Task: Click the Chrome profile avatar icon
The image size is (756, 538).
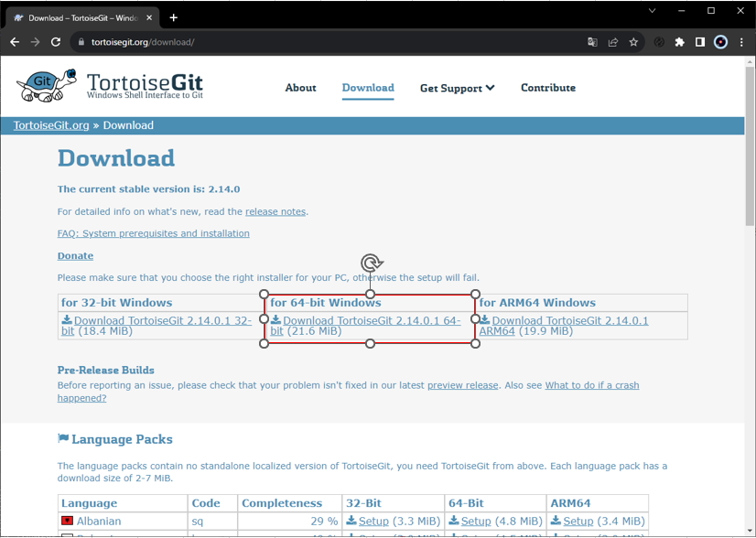Action: [721, 41]
